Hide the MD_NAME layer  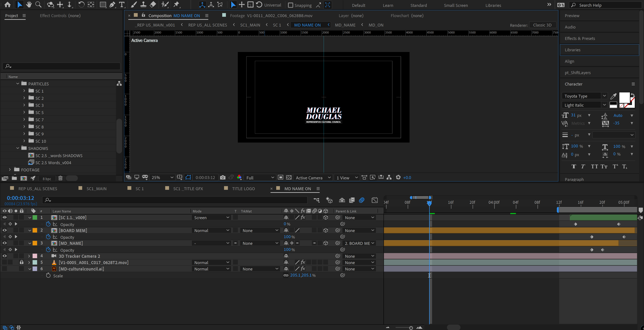coord(5,243)
